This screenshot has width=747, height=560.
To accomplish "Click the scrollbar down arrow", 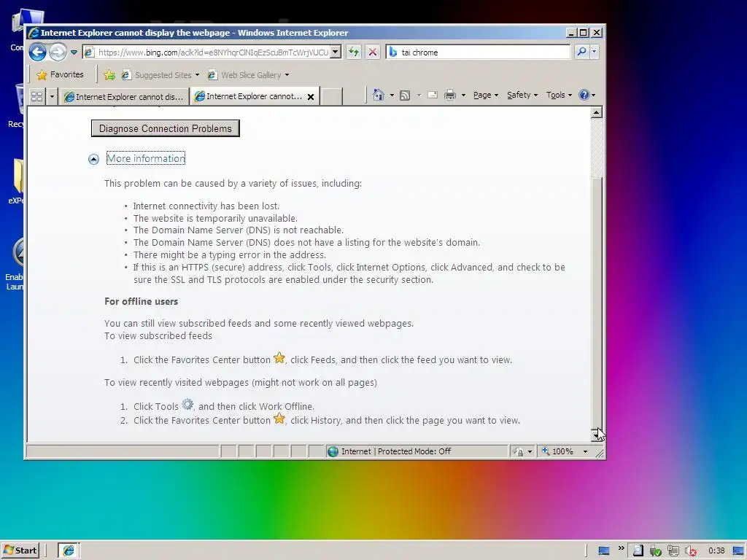I will pos(597,435).
